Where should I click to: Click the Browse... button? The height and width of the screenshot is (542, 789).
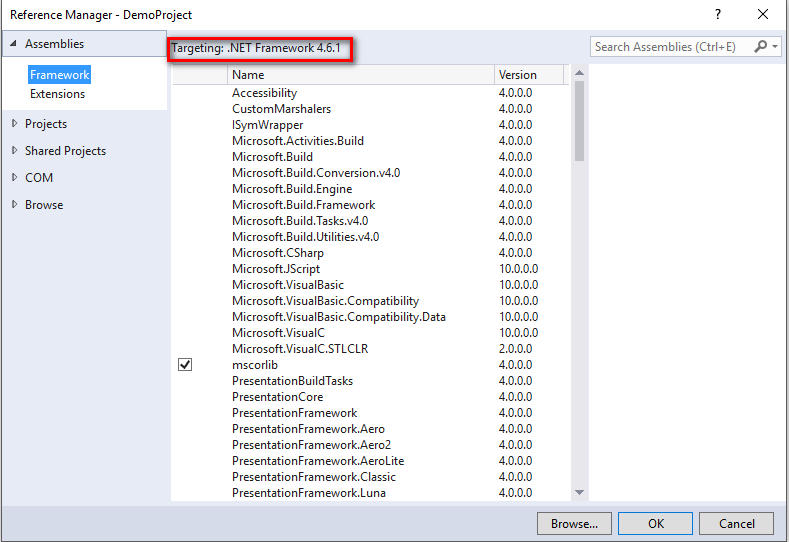tap(574, 523)
